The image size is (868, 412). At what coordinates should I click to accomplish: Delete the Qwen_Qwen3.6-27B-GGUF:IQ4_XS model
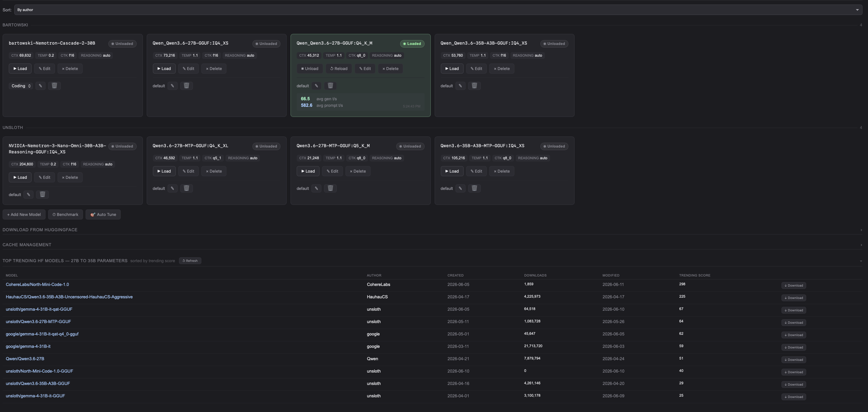(214, 68)
